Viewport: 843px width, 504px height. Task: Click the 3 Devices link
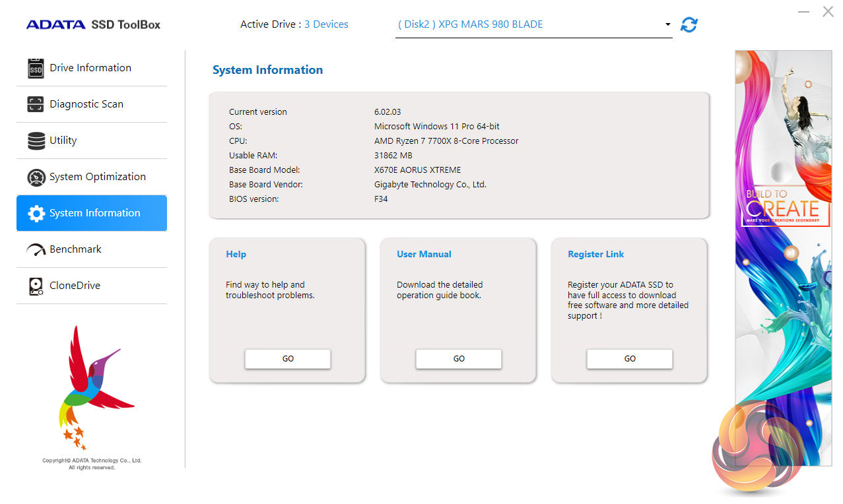pyautogui.click(x=326, y=24)
